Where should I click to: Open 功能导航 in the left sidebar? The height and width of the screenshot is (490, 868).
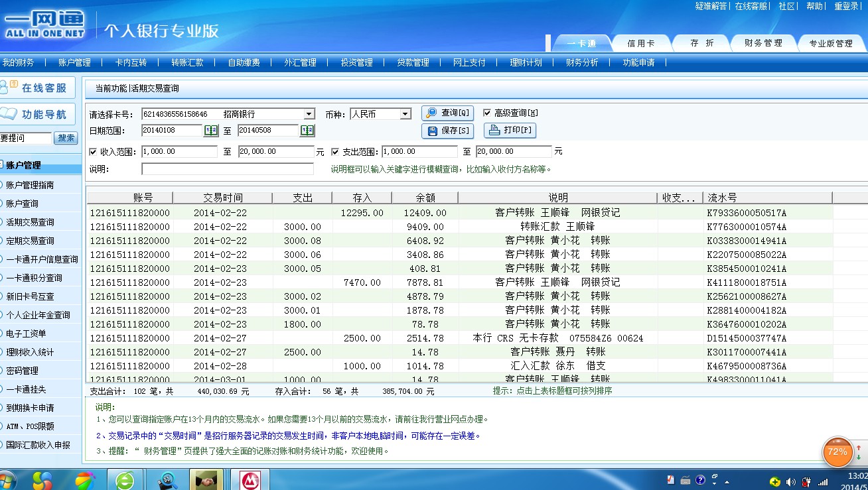pos(38,114)
